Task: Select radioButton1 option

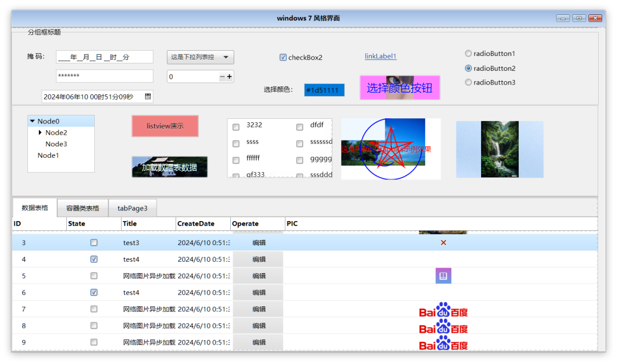Action: coord(468,54)
